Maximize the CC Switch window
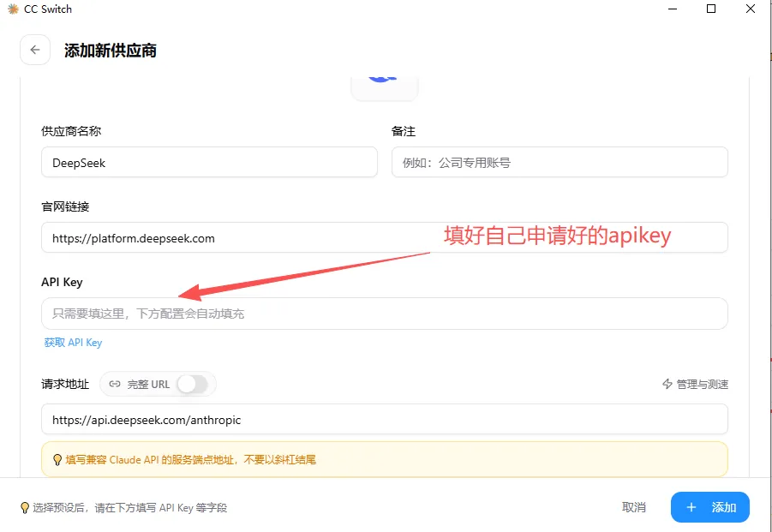This screenshot has height=532, width=772. [711, 9]
